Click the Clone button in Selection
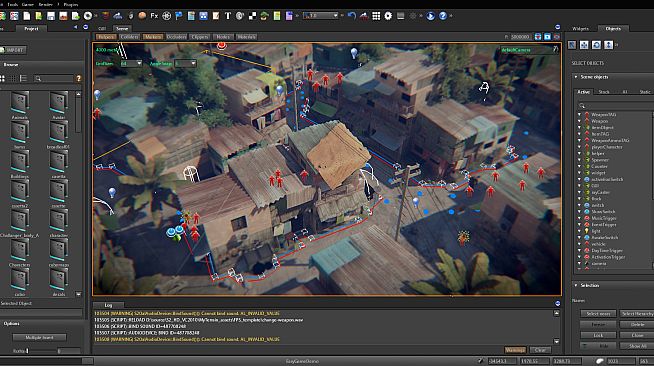 coord(637,335)
